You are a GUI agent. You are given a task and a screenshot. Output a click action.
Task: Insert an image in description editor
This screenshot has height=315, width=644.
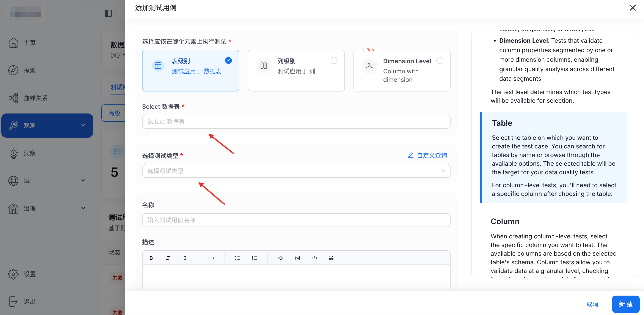point(297,258)
